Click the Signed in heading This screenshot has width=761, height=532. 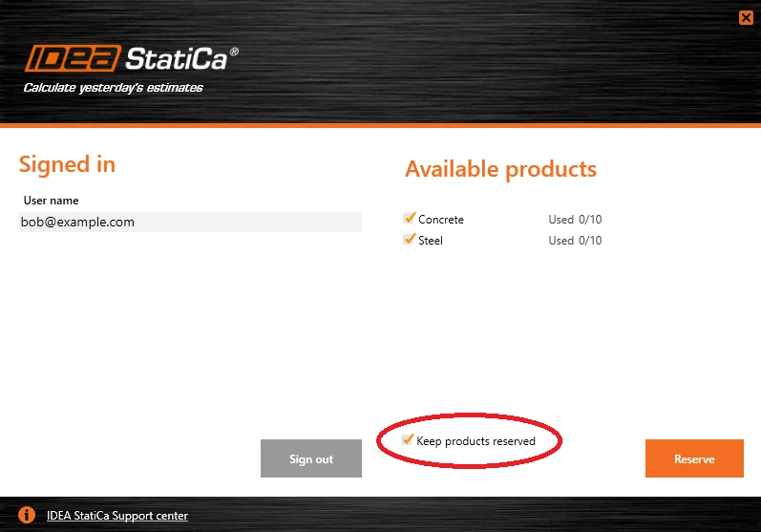(67, 164)
